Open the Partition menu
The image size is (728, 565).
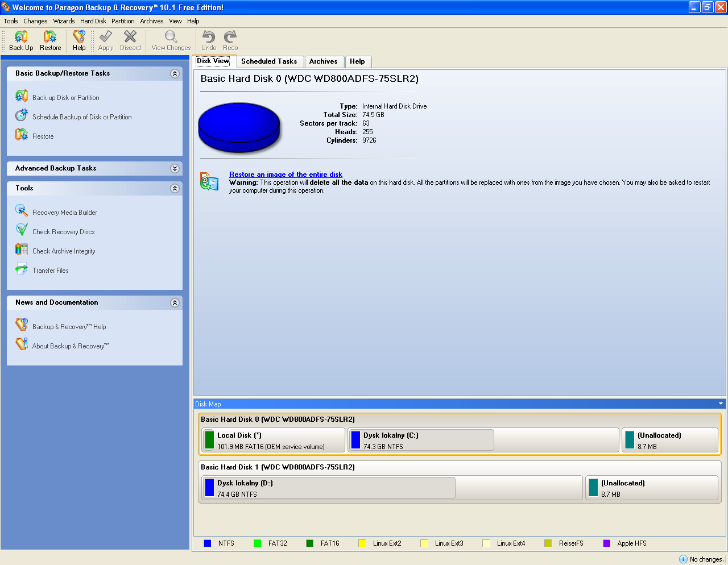(123, 21)
